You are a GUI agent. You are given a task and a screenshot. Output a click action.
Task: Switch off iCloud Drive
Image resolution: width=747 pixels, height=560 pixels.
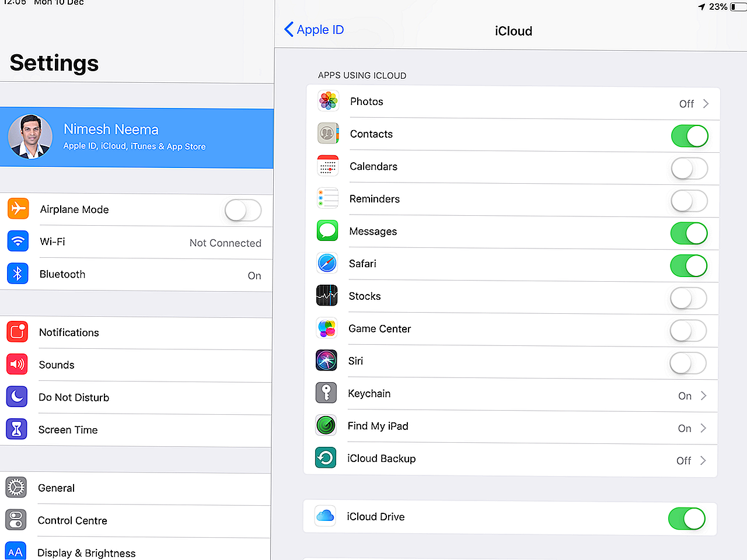[x=687, y=519]
